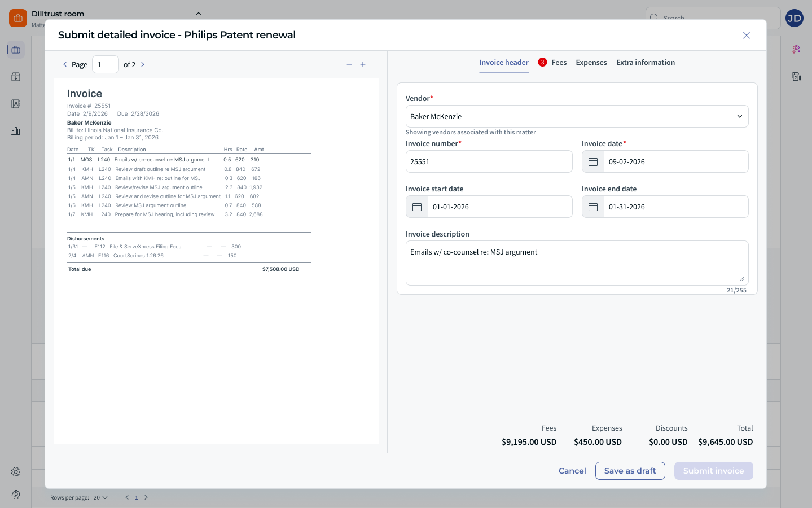Switch to the Expenses tab
Image resolution: width=812 pixels, height=508 pixels.
(591, 62)
